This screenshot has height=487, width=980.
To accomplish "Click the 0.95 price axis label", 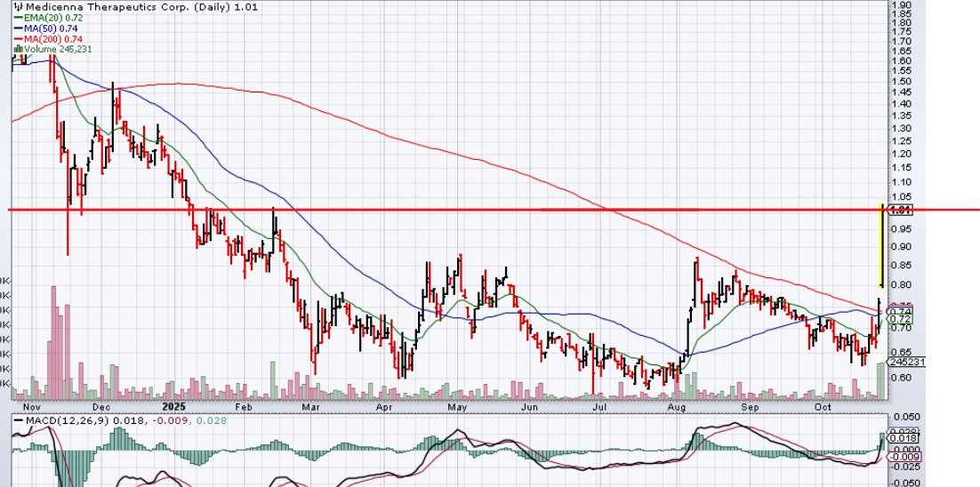I will [x=901, y=230].
